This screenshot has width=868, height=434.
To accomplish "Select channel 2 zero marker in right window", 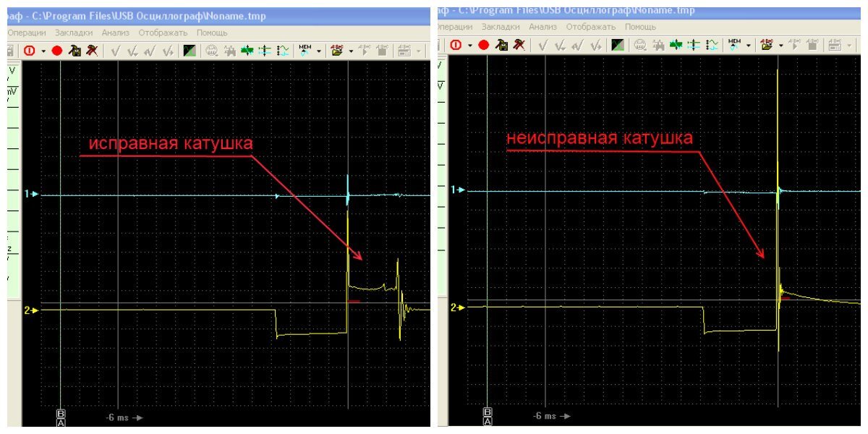I will pyautogui.click(x=457, y=307).
